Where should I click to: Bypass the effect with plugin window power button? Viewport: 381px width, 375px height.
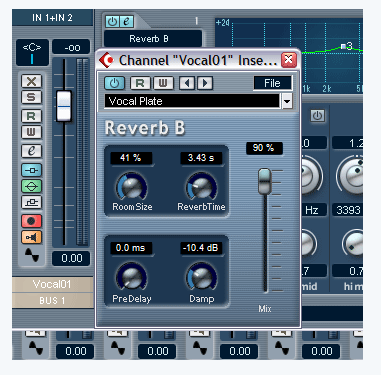114,83
